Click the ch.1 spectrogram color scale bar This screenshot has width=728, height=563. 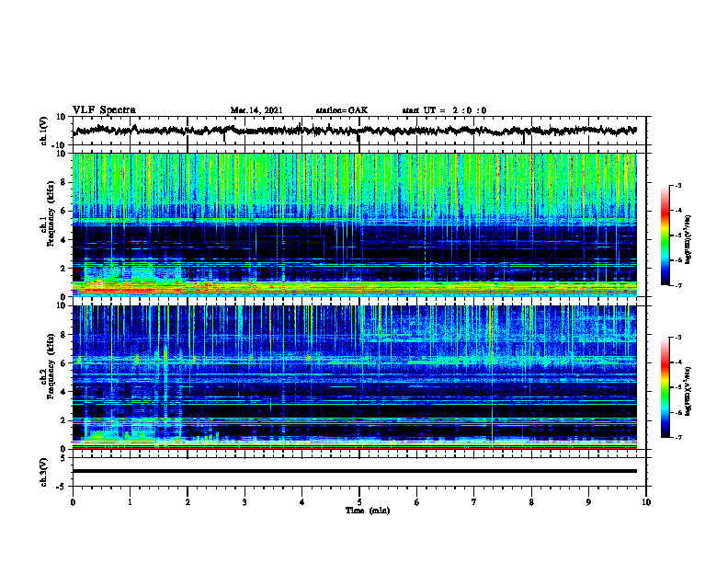click(665, 235)
